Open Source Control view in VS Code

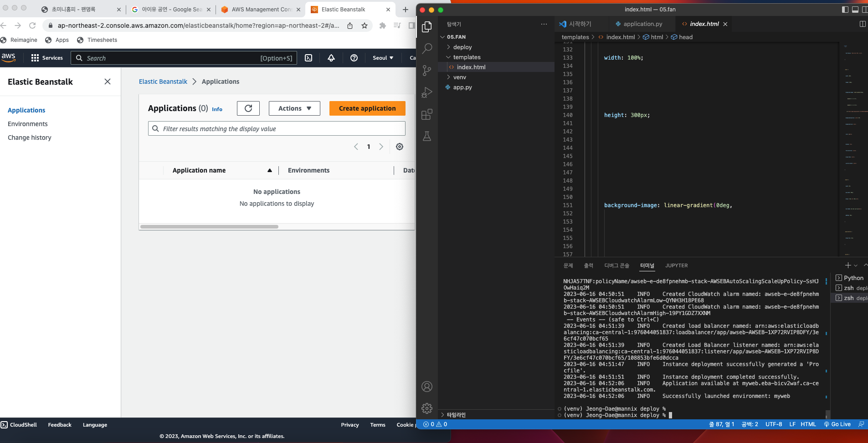pos(427,70)
